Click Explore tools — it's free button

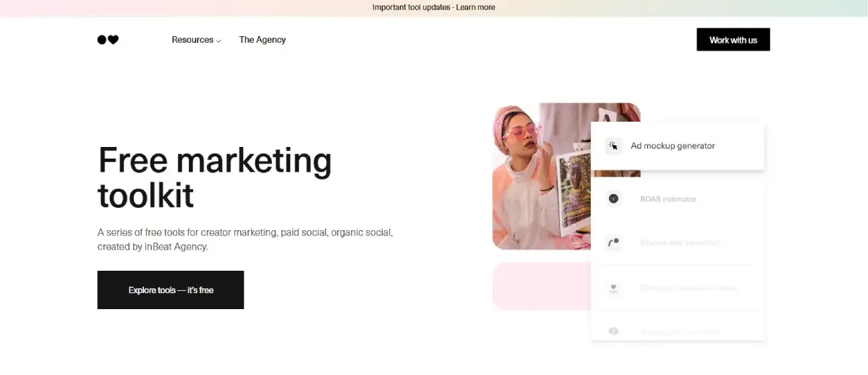point(171,290)
